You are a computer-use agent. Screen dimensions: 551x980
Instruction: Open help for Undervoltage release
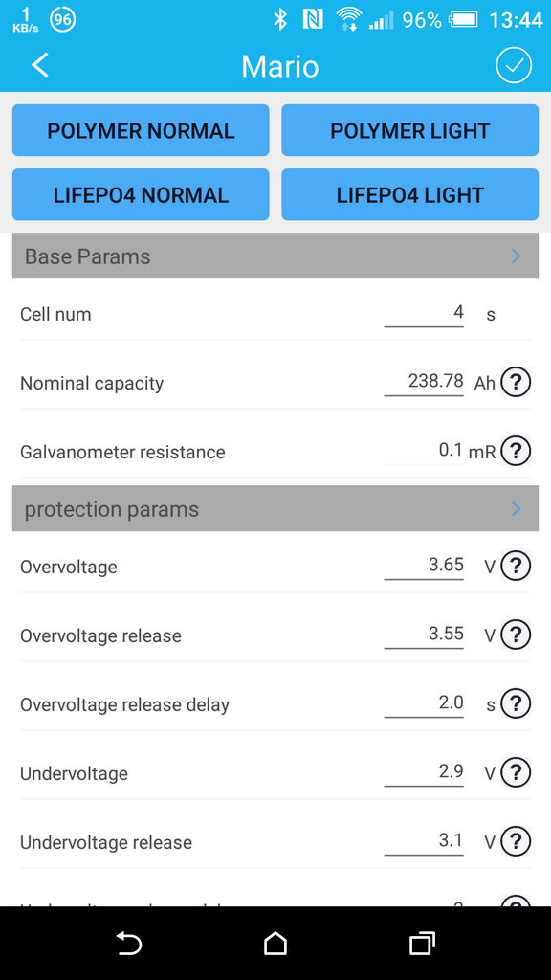pos(516,841)
